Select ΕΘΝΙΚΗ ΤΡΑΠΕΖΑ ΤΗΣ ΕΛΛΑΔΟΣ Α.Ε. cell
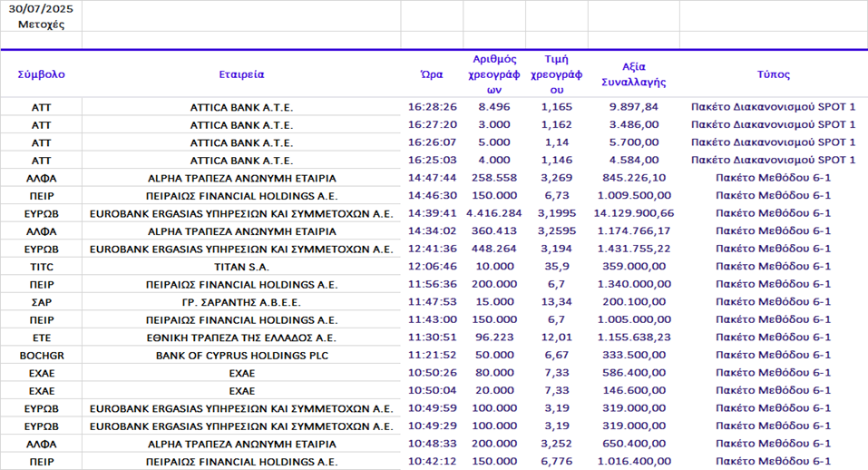Image resolution: width=868 pixels, height=470 pixels. [241, 338]
